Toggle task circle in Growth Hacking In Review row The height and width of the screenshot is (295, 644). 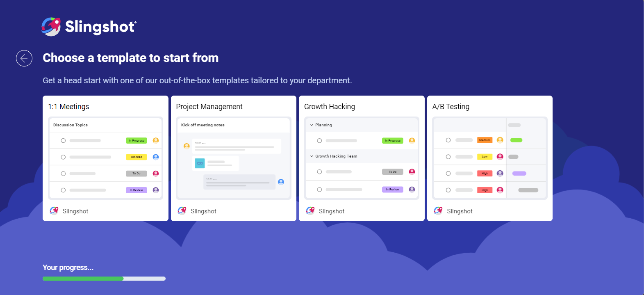coord(319,190)
